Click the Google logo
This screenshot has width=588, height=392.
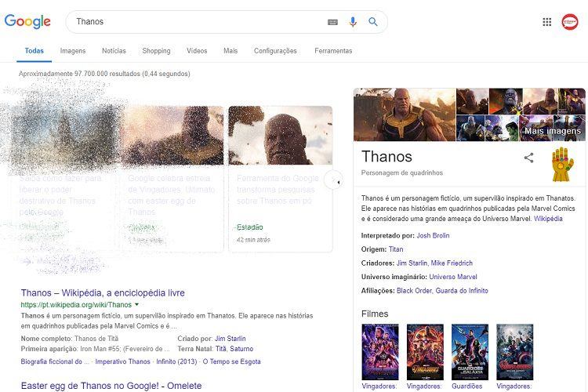27,22
